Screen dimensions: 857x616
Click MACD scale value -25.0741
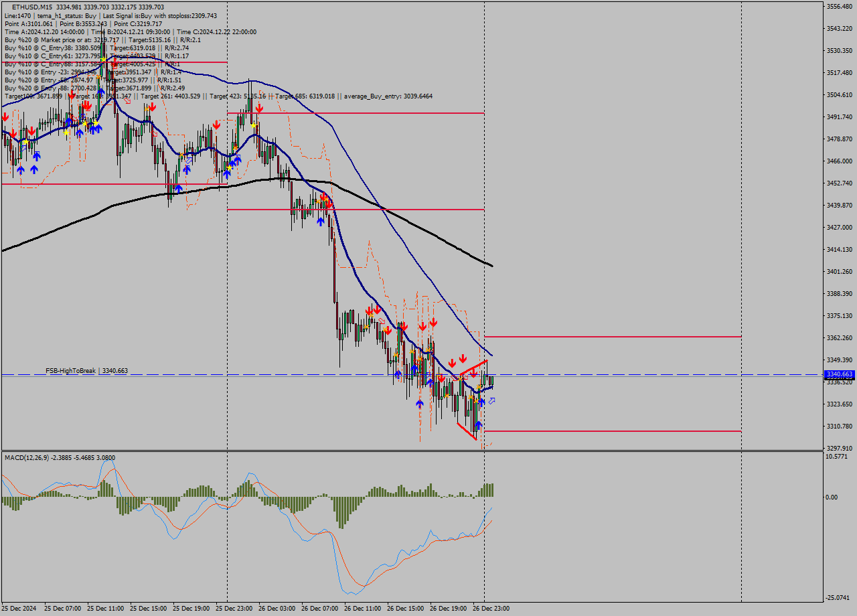838,598
